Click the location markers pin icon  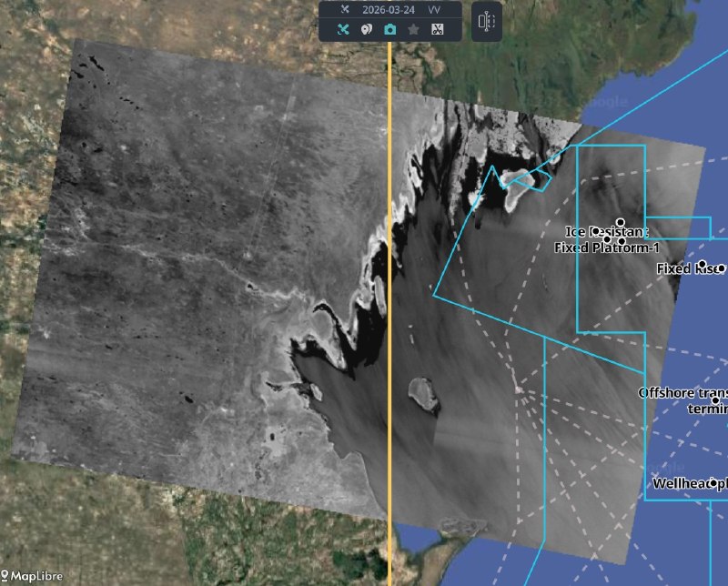[366, 29]
